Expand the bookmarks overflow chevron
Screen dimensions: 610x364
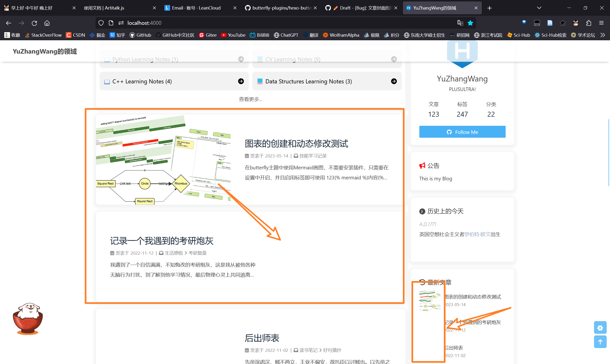(x=603, y=35)
